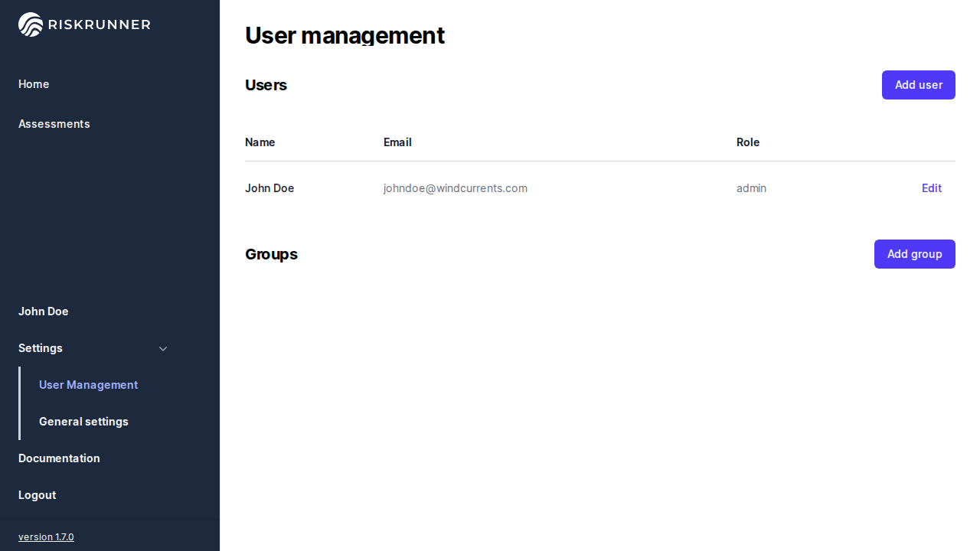Image resolution: width=980 pixels, height=551 pixels.
Task: Go to Home in sidebar
Action: coord(34,84)
